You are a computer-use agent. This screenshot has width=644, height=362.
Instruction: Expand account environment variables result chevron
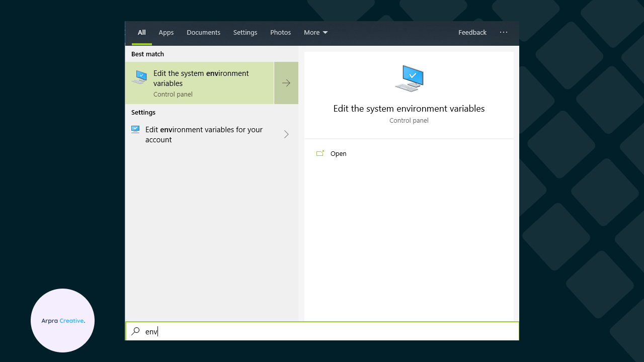pyautogui.click(x=286, y=134)
